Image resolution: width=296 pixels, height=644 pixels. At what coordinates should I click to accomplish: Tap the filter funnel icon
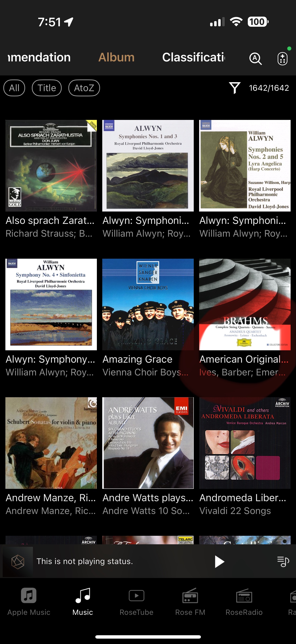[x=234, y=88]
